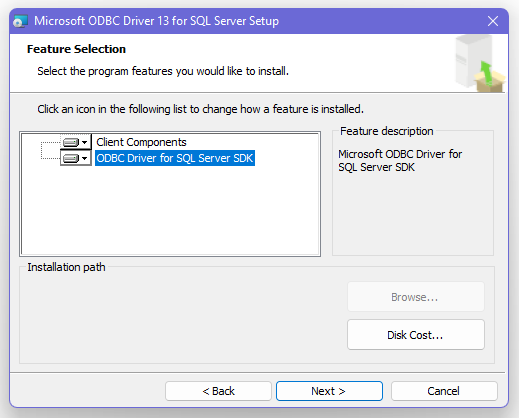The width and height of the screenshot is (519, 418).
Task: Click the Installation path group label
Action: point(66,267)
